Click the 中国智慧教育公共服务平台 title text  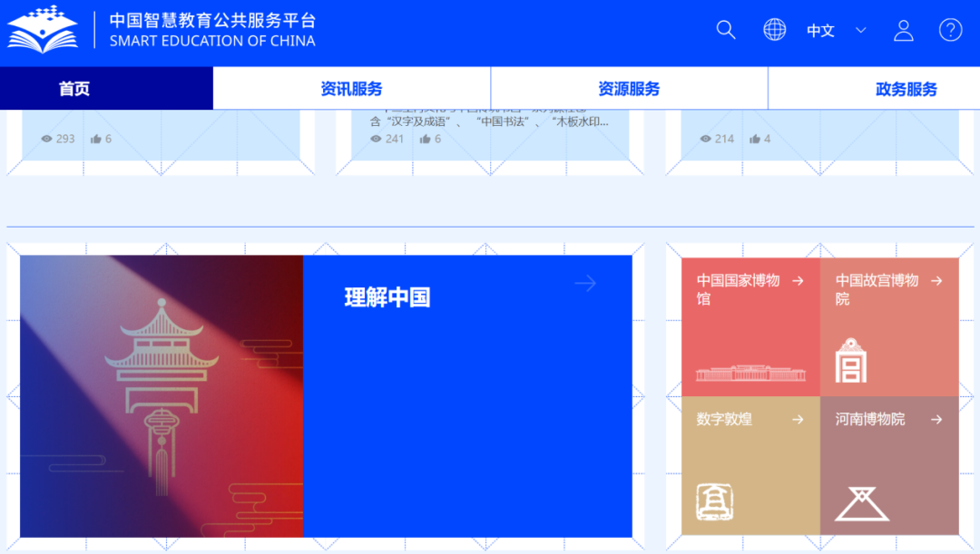213,20
